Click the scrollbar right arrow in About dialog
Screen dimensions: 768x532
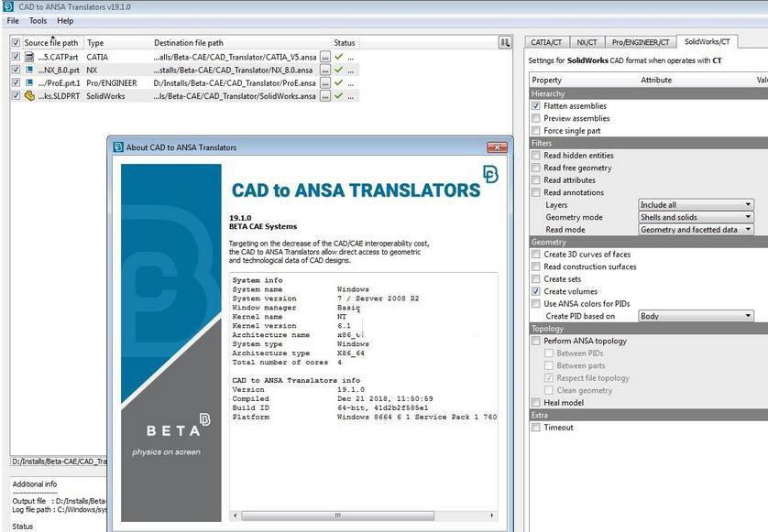(492, 516)
